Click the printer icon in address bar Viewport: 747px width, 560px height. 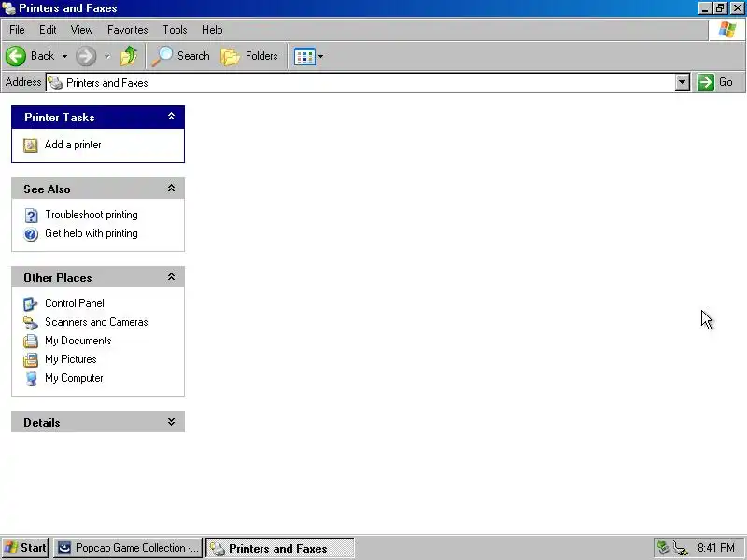pos(55,82)
